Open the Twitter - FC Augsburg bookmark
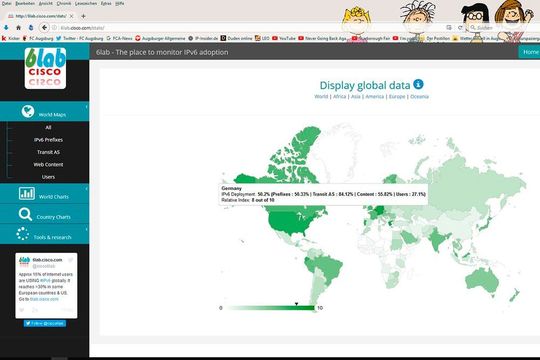Image resolution: width=540 pixels, height=360 pixels. 80,38
